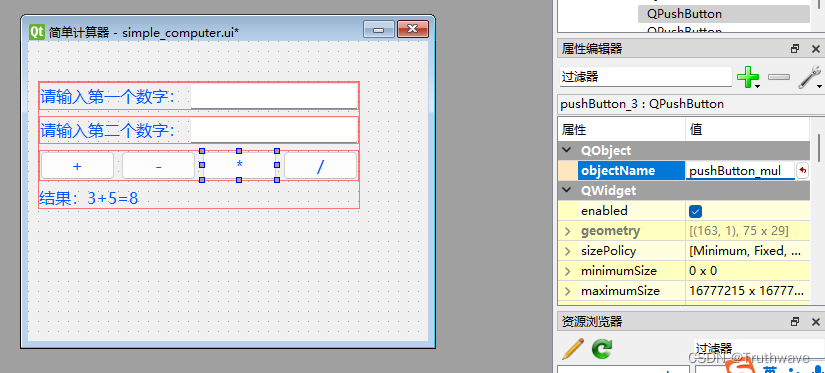Viewport: 825px width, 373px height.
Task: Select the 请输入第一个数字 label
Action: coord(108,97)
